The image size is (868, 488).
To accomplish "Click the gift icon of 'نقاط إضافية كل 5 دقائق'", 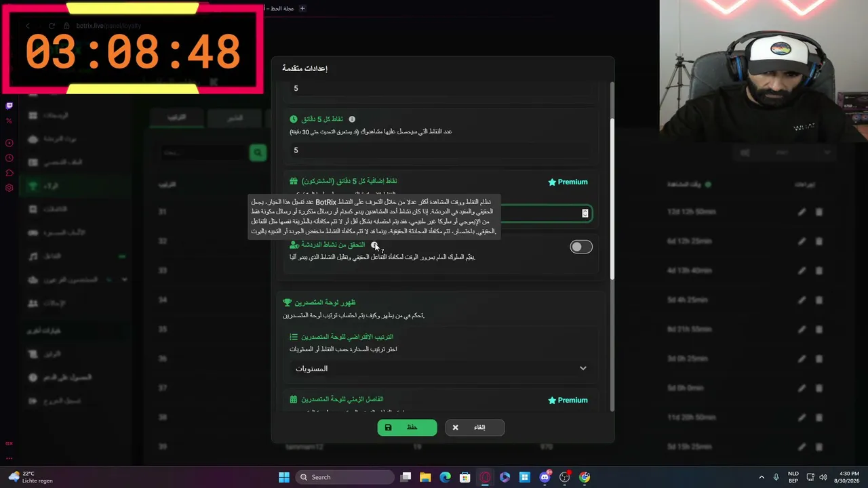I will click(294, 181).
